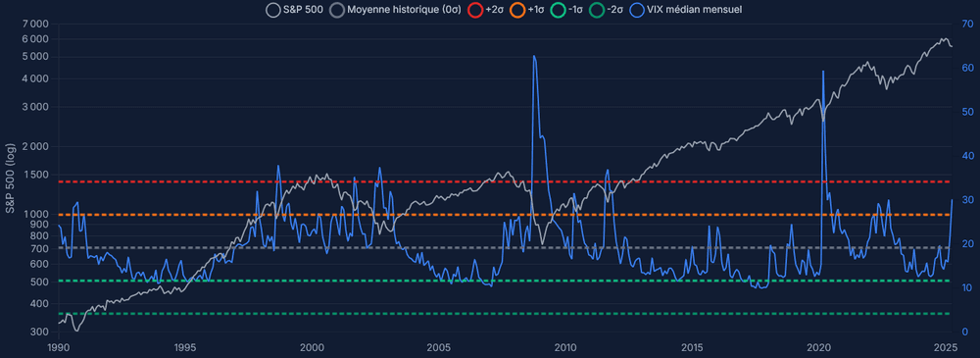
Task: Click the 2020 VIX spike peak
Action: [823, 72]
